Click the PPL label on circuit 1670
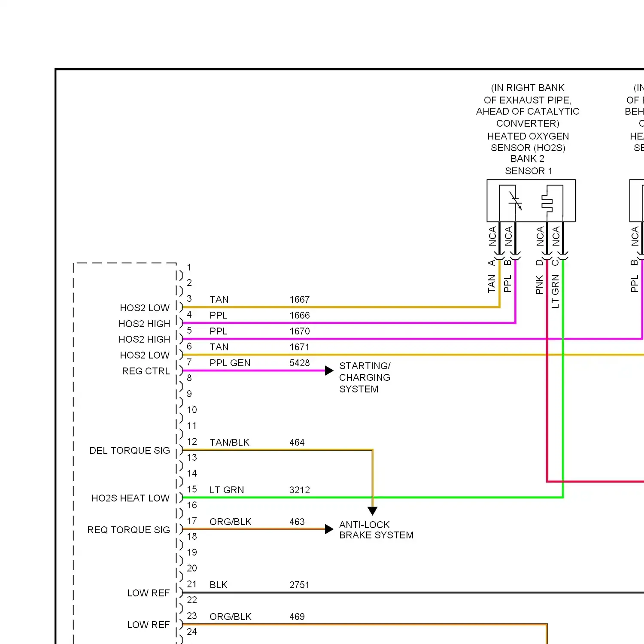This screenshot has height=644, width=644. coord(219,331)
